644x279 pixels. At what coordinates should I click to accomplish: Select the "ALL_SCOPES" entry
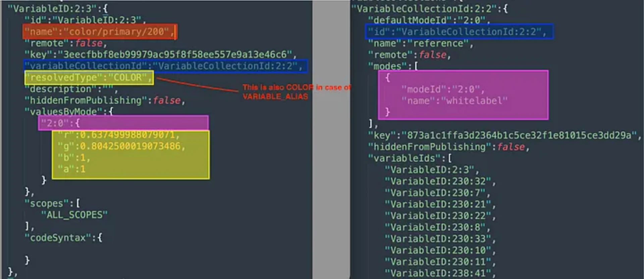point(74,215)
